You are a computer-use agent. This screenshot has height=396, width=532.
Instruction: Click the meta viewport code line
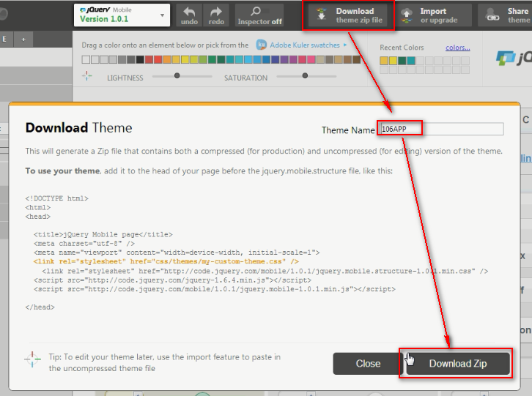[177, 253]
